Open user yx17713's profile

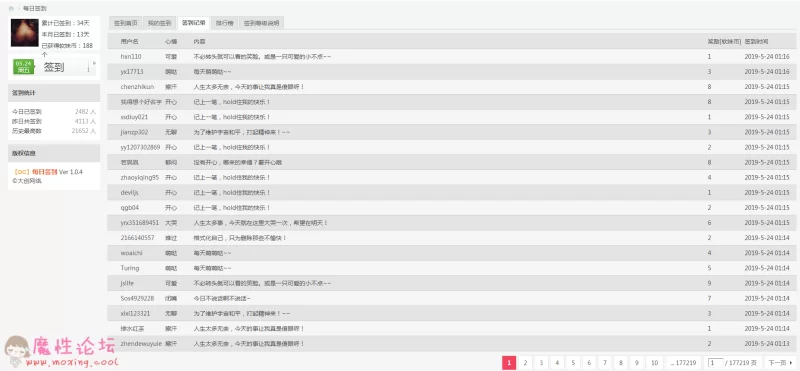point(132,72)
